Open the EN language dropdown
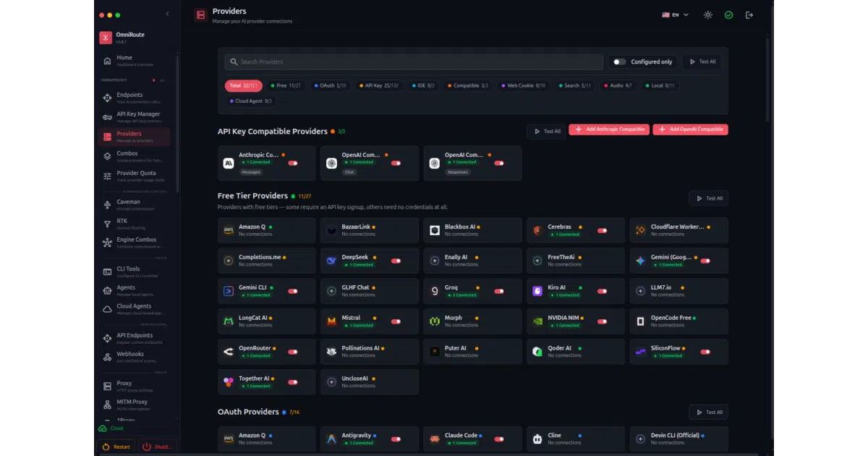 [676, 14]
